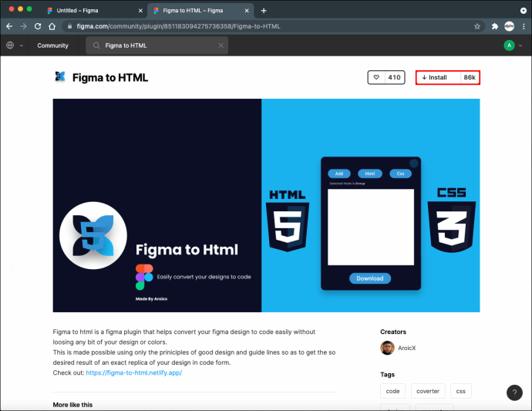The height and width of the screenshot is (411, 532).
Task: Select the coverter tag
Action: click(x=428, y=391)
